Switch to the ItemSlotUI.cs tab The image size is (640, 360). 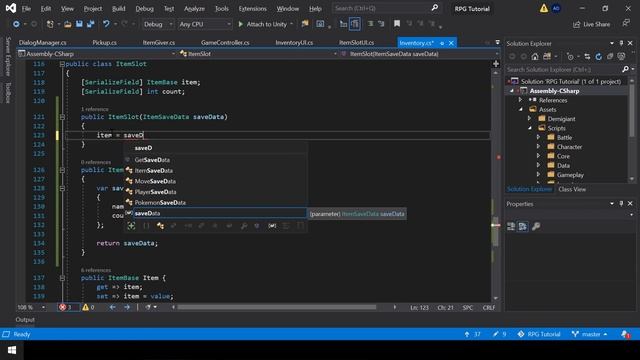(x=356, y=42)
